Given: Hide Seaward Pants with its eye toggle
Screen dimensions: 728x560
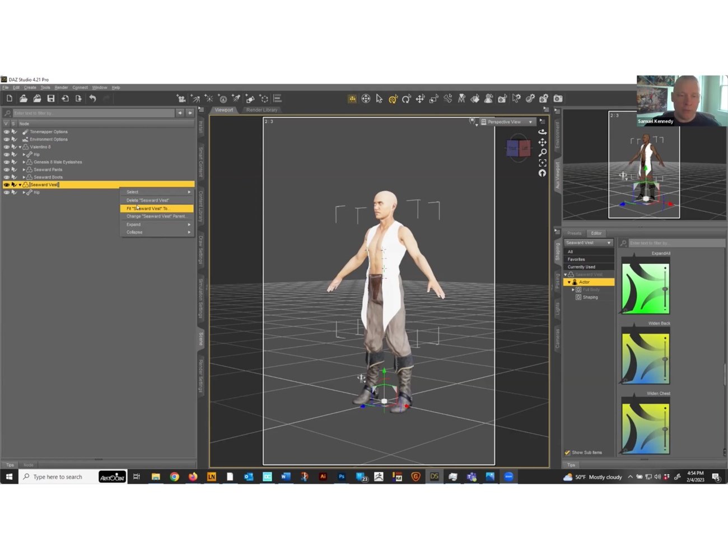Looking at the screenshot, I should point(6,169).
